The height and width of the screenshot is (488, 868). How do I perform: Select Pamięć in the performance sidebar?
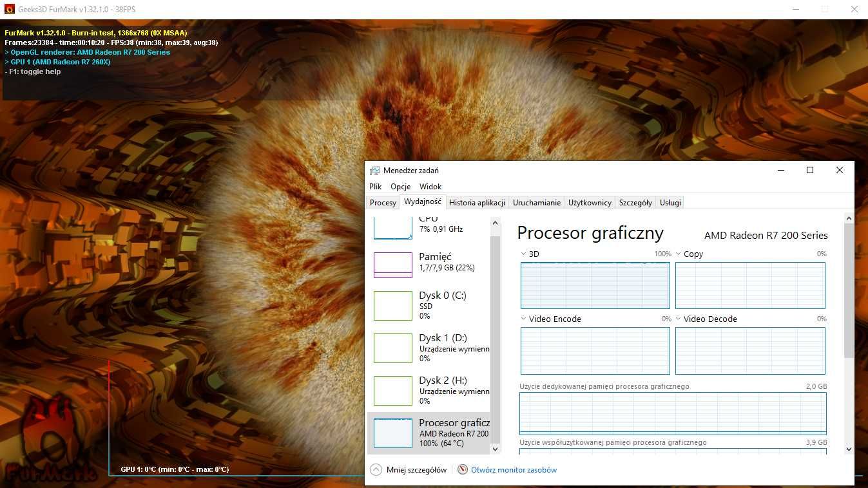pos(429,265)
